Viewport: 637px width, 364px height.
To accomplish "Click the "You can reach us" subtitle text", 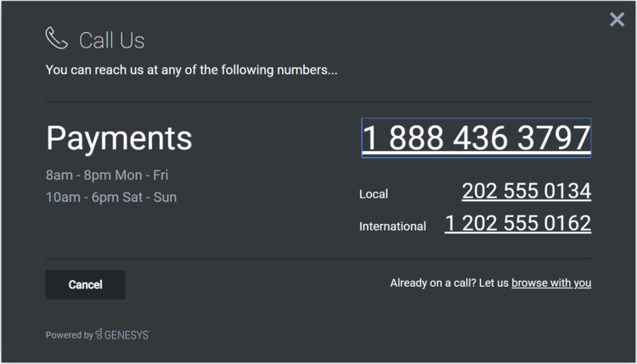I will point(191,70).
